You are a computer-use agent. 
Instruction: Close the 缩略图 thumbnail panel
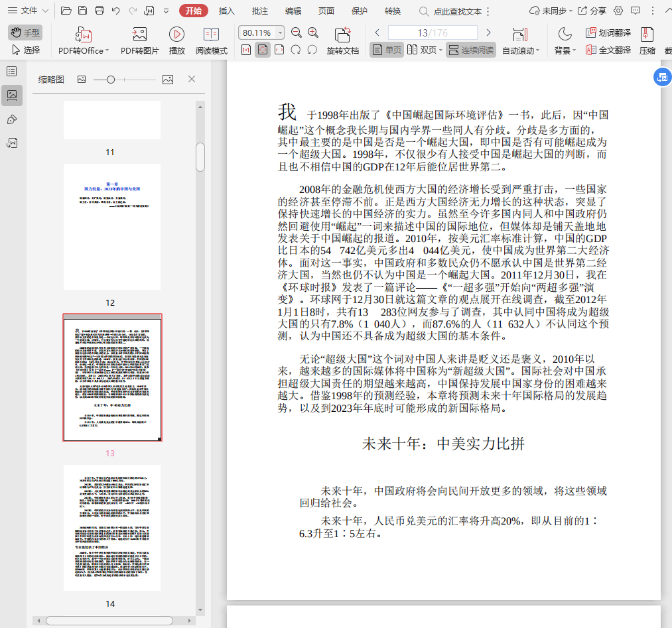click(192, 80)
